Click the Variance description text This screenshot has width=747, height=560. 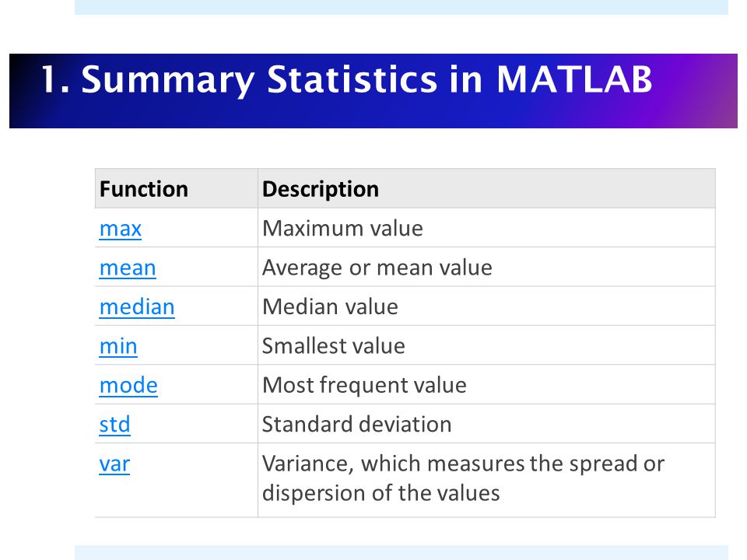pos(463,478)
